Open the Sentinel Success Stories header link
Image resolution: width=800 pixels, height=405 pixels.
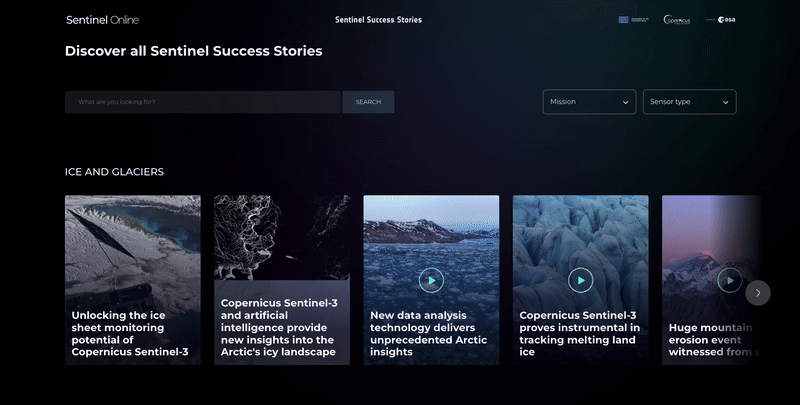[378, 20]
